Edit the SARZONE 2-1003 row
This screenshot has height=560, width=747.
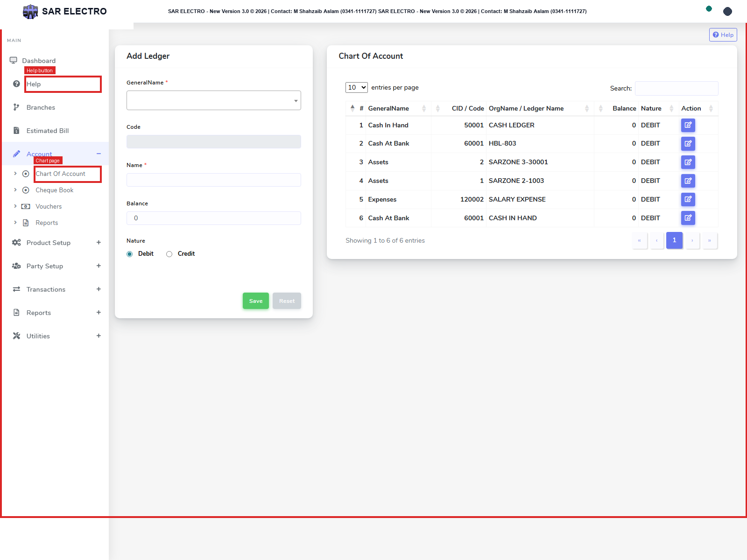(x=688, y=181)
